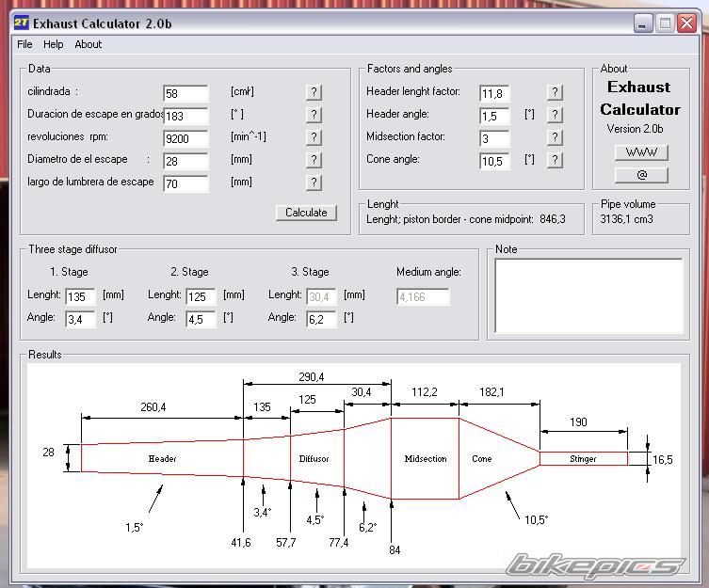
Task: Click the question mark beside revoluciones rpm
Action: [x=314, y=137]
